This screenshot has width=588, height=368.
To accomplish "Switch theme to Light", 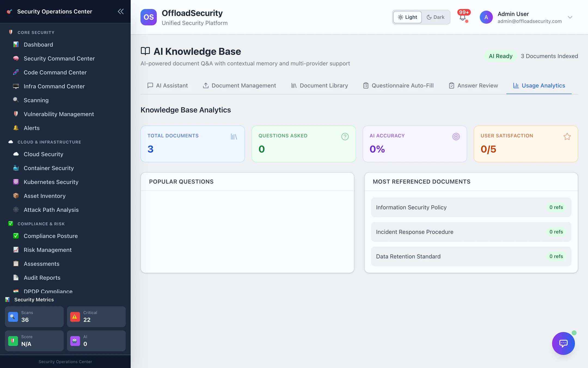I will point(408,17).
